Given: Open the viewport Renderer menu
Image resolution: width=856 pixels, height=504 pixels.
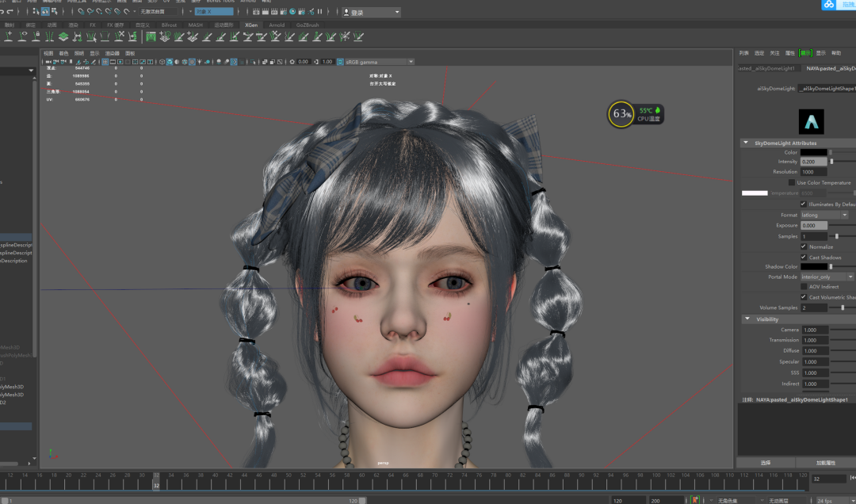Looking at the screenshot, I should tap(112, 53).
